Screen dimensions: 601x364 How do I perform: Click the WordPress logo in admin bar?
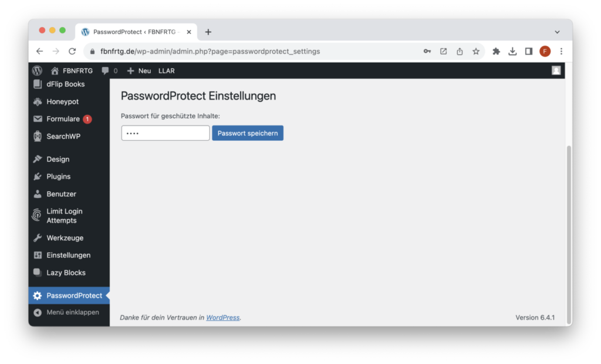37,71
